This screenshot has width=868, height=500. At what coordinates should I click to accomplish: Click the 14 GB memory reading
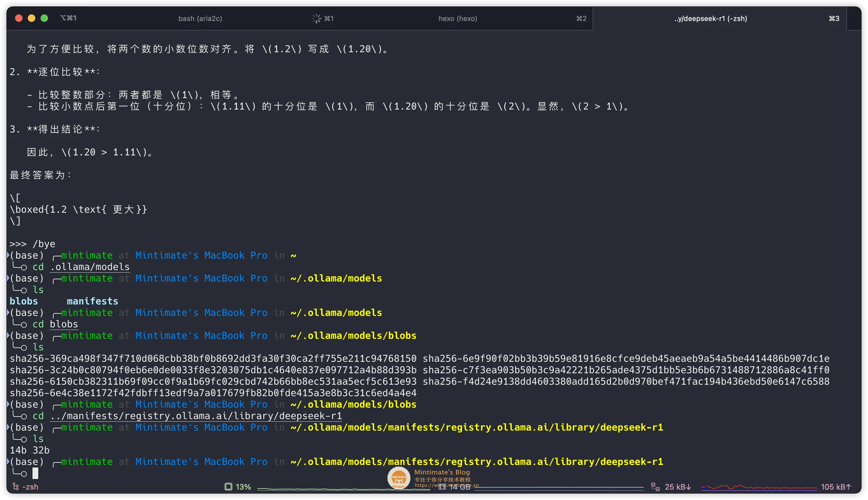tap(460, 487)
